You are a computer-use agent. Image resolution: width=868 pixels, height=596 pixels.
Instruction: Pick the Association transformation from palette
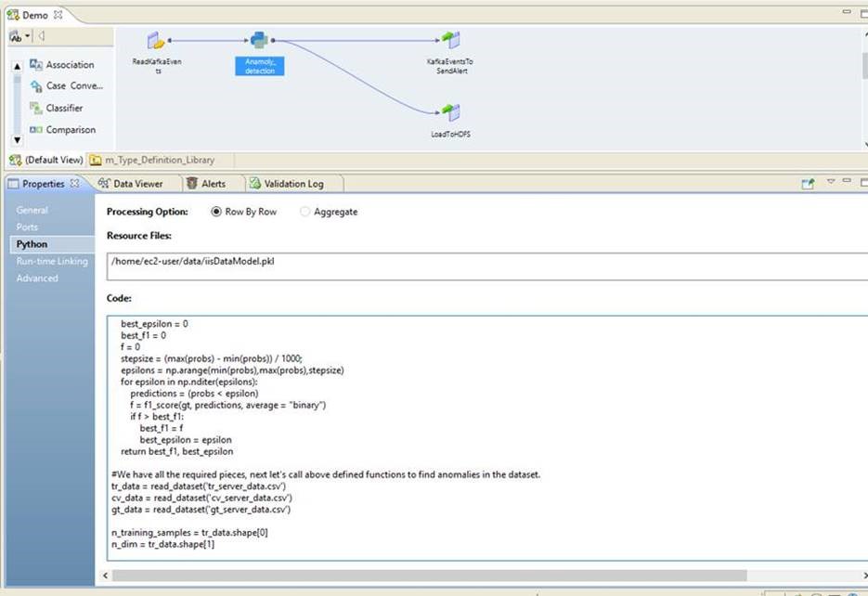(70, 65)
